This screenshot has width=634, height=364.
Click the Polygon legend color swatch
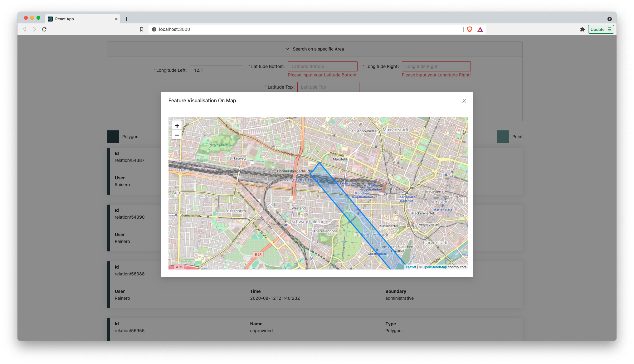tap(113, 136)
